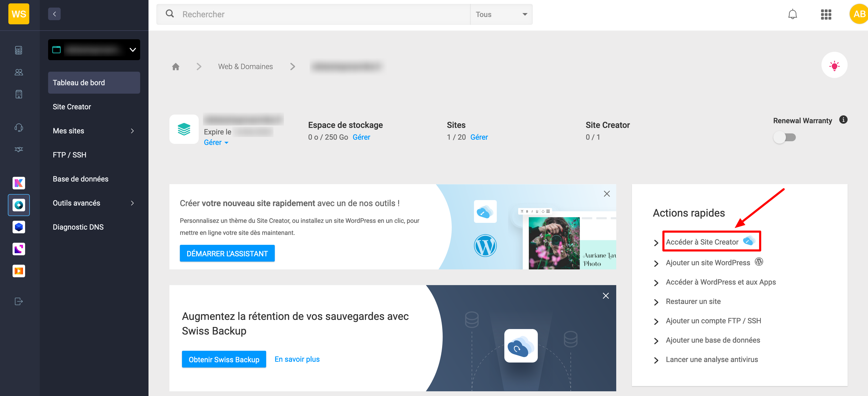
Task: Click the logout icon in left rail
Action: pos(19,301)
